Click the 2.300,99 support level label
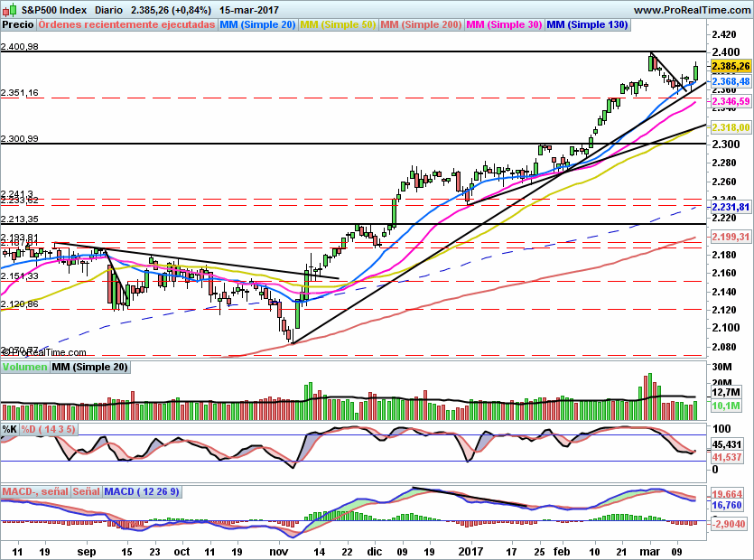754x560 pixels. click(x=20, y=139)
